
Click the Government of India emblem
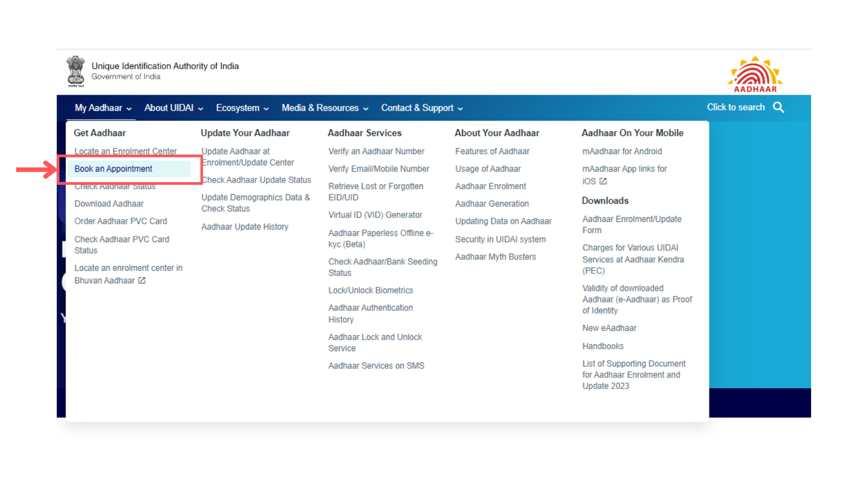pyautogui.click(x=75, y=71)
